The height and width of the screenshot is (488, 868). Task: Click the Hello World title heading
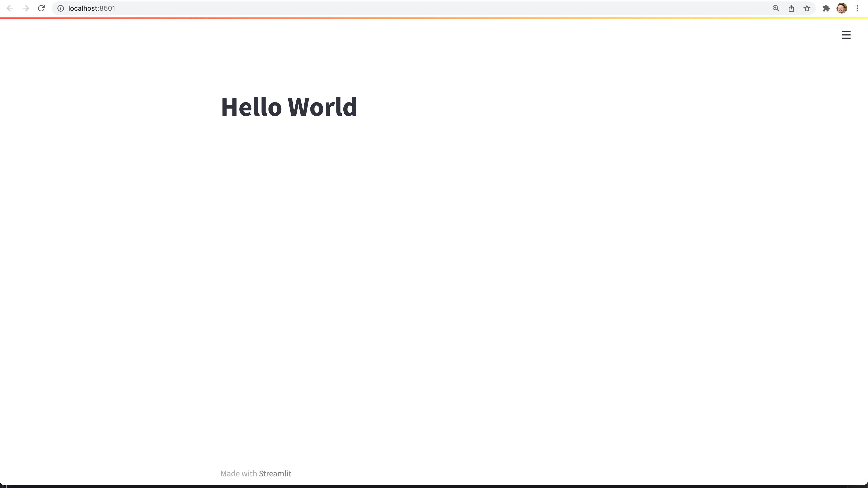[289, 107]
